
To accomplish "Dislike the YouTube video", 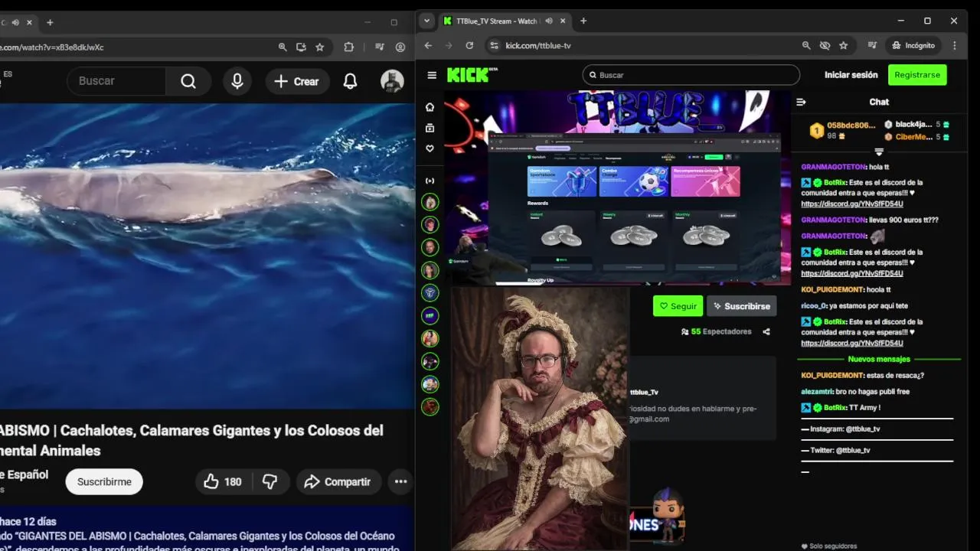I will [x=269, y=481].
